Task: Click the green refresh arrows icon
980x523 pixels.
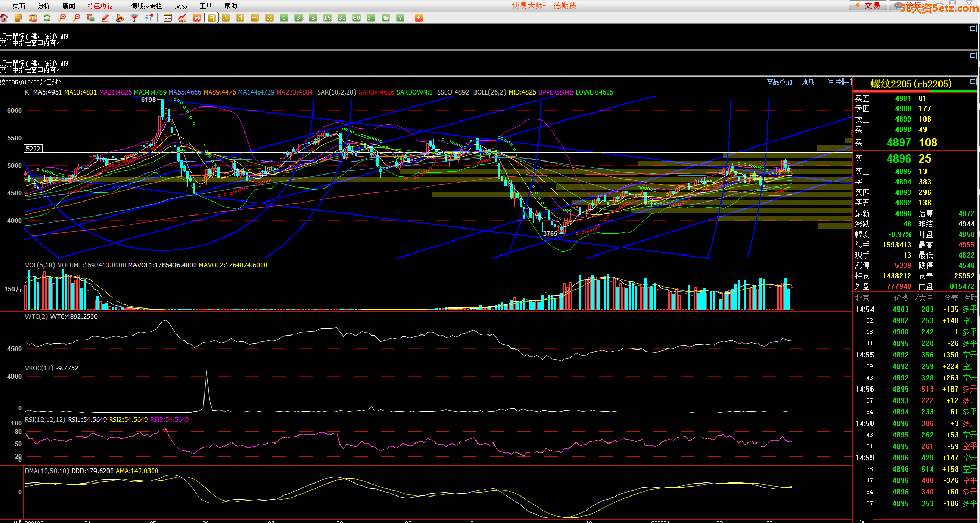Action: tap(47, 18)
